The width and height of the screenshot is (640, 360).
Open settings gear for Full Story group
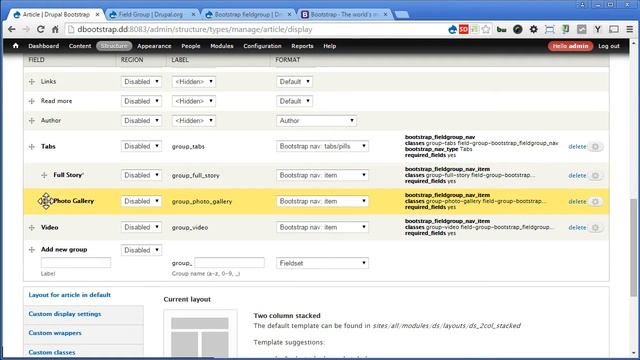pos(596,176)
